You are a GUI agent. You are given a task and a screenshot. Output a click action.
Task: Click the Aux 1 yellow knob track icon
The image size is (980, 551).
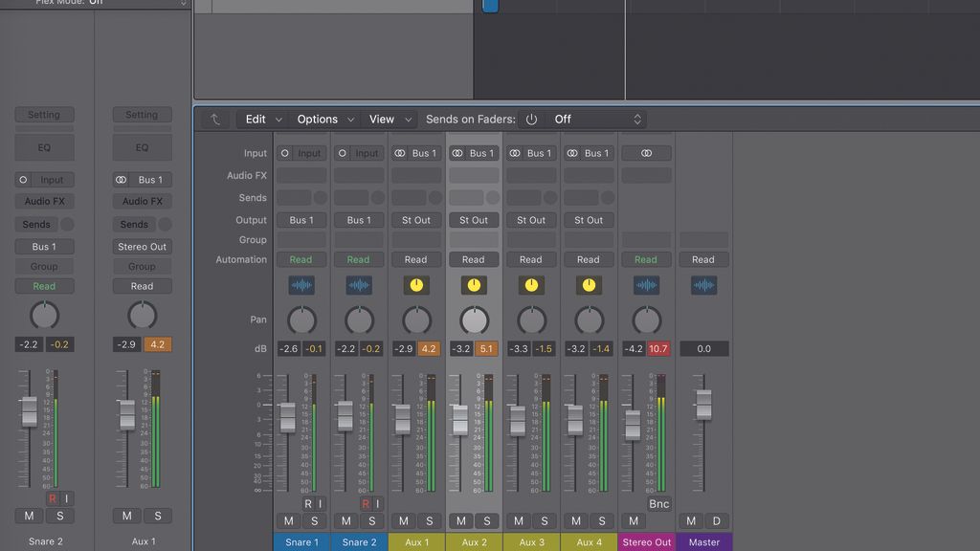[x=416, y=285]
